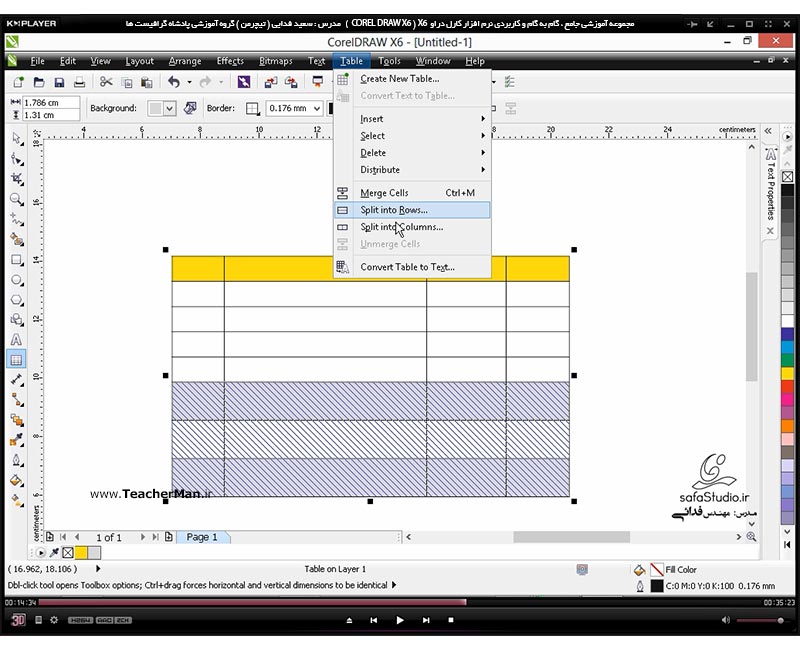Choose Create New Table menu entry

[x=412, y=79]
